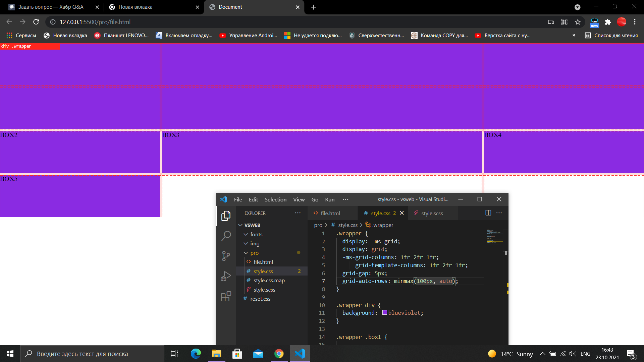Reload the Chrome page
644x362 pixels.
[x=36, y=22]
